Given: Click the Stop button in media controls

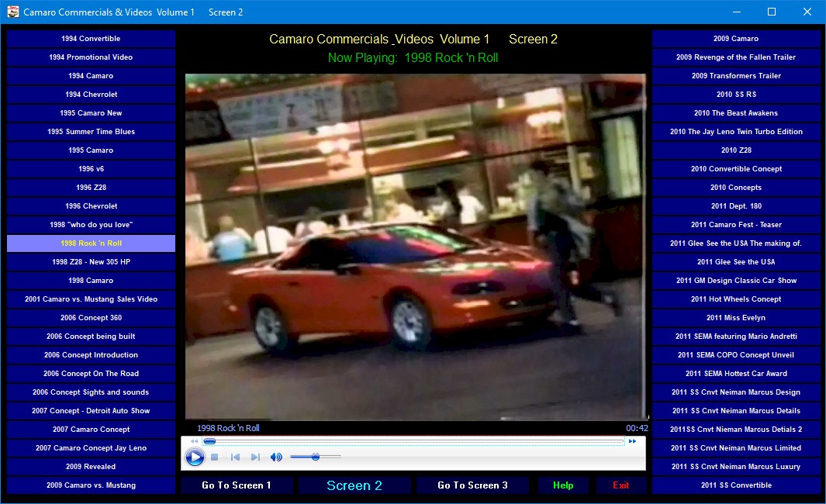Looking at the screenshot, I should tap(214, 457).
